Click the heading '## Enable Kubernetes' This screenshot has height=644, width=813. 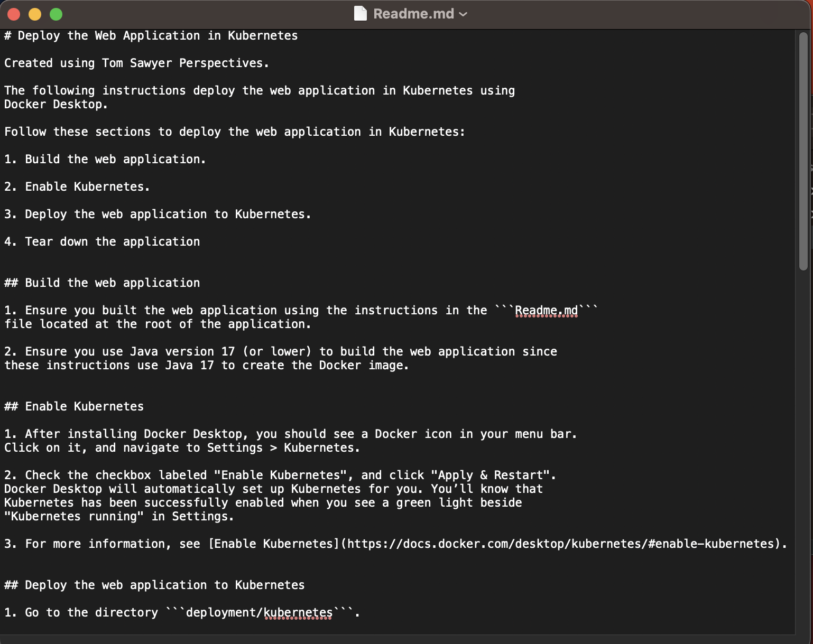tap(74, 407)
